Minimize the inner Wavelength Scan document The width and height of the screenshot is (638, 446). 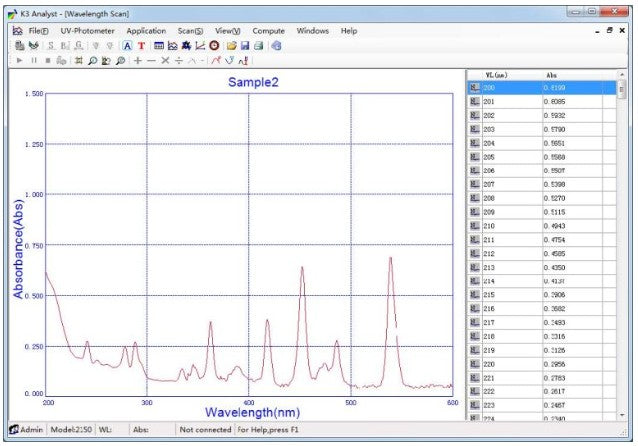click(597, 31)
